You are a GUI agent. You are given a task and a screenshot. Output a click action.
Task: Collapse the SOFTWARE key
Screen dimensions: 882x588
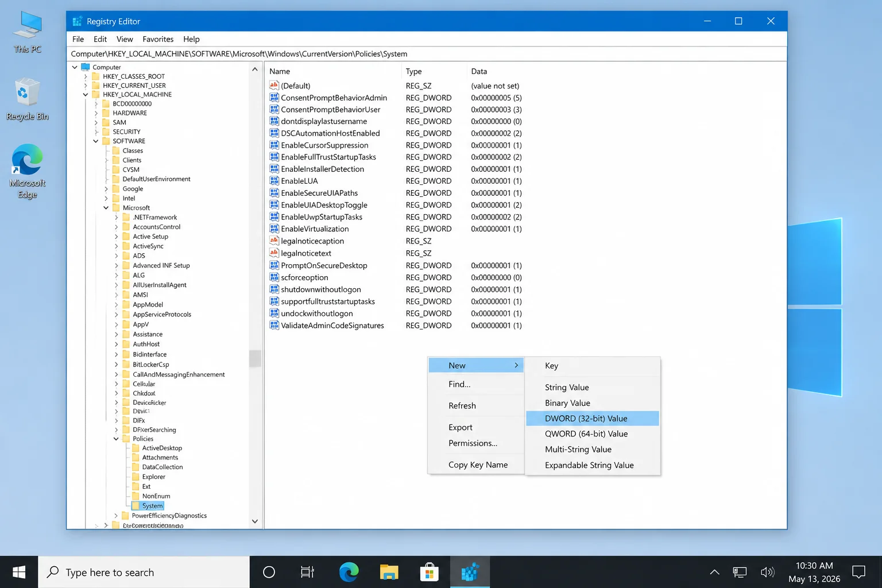click(96, 141)
